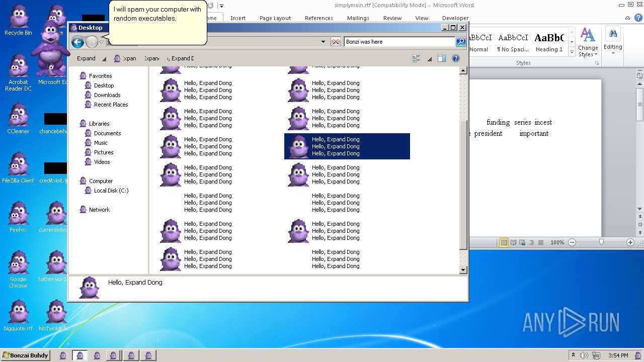644x362 pixels.
Task: Click the first Bonzi icon in taskbar
Action: [63, 355]
